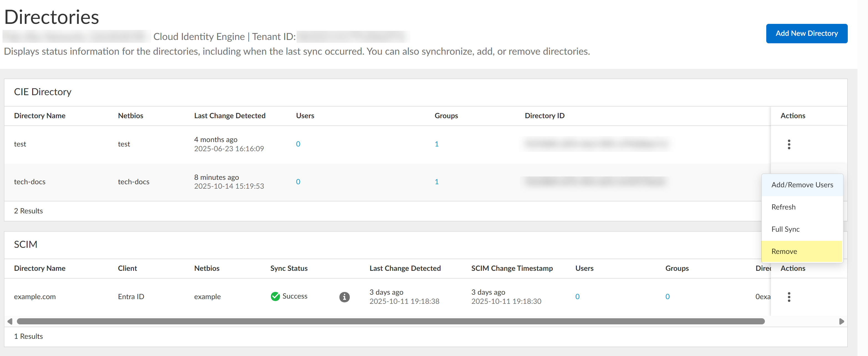
Task: Open users count link for example.com
Action: click(577, 297)
